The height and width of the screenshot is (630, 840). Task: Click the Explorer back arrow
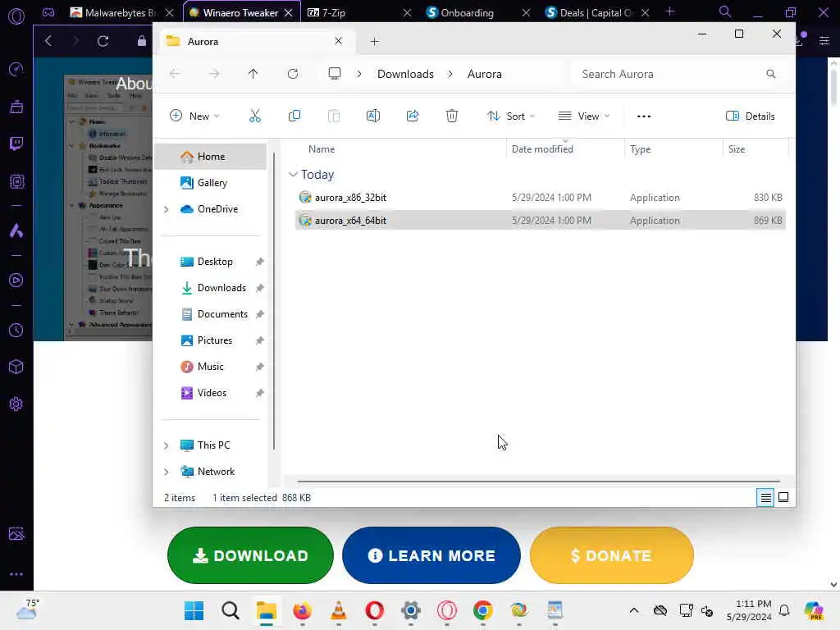click(x=175, y=74)
